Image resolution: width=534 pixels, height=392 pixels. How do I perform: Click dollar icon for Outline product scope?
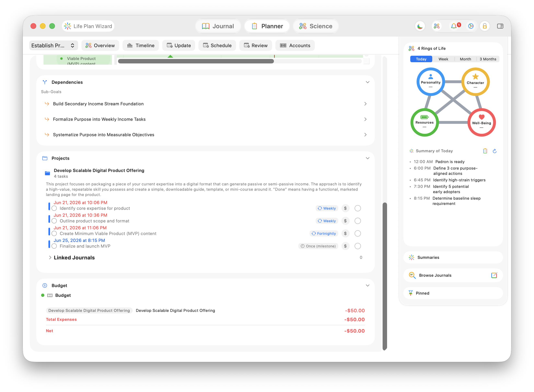point(345,221)
